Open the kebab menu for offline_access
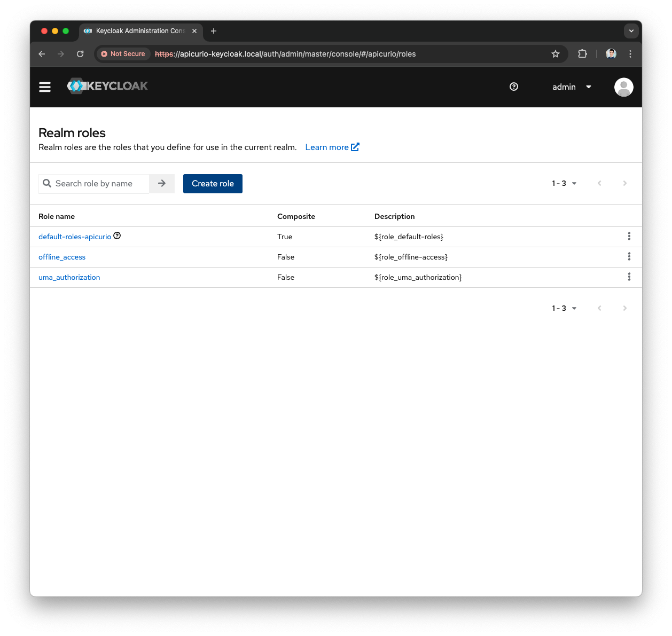Image resolution: width=672 pixels, height=636 pixels. coord(629,256)
